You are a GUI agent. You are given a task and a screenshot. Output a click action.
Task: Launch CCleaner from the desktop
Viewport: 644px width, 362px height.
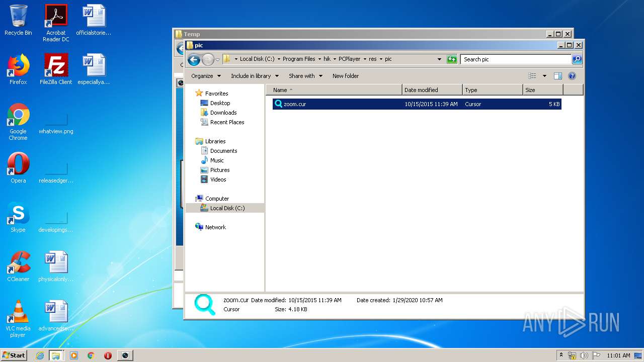click(x=18, y=266)
